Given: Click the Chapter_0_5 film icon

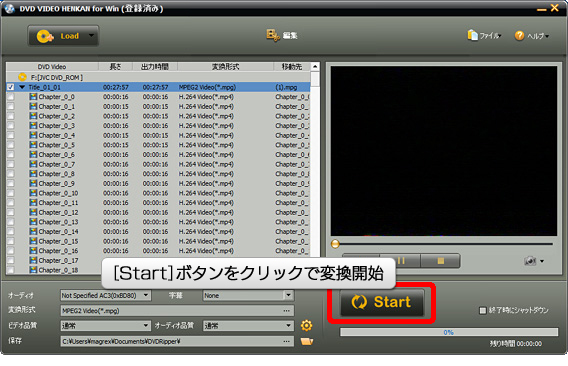Looking at the screenshot, I should [x=33, y=145].
